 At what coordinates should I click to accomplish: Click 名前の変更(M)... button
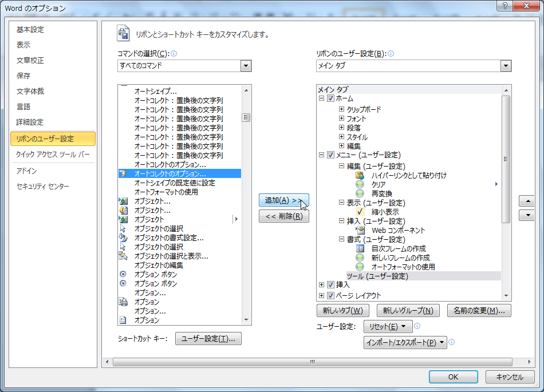[x=479, y=311]
